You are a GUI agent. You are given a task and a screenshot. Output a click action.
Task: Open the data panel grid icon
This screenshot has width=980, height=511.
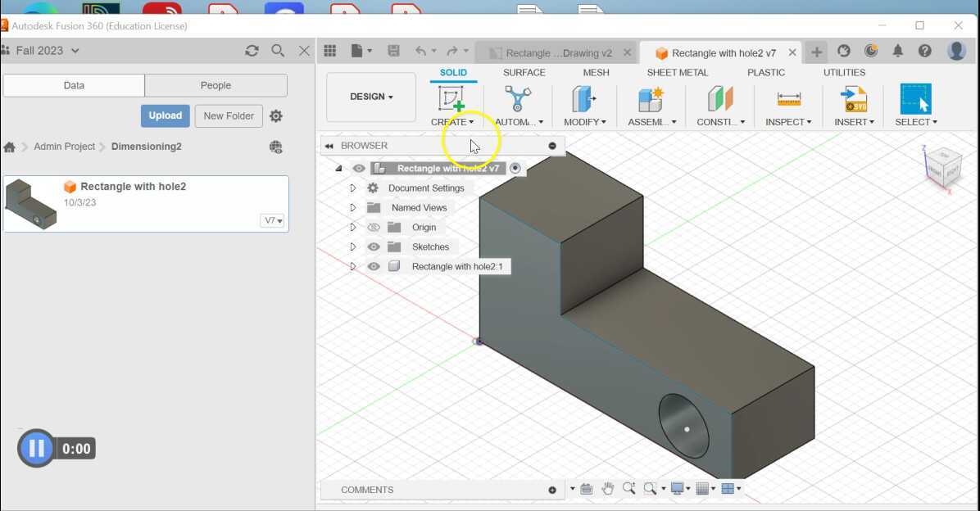click(x=330, y=51)
